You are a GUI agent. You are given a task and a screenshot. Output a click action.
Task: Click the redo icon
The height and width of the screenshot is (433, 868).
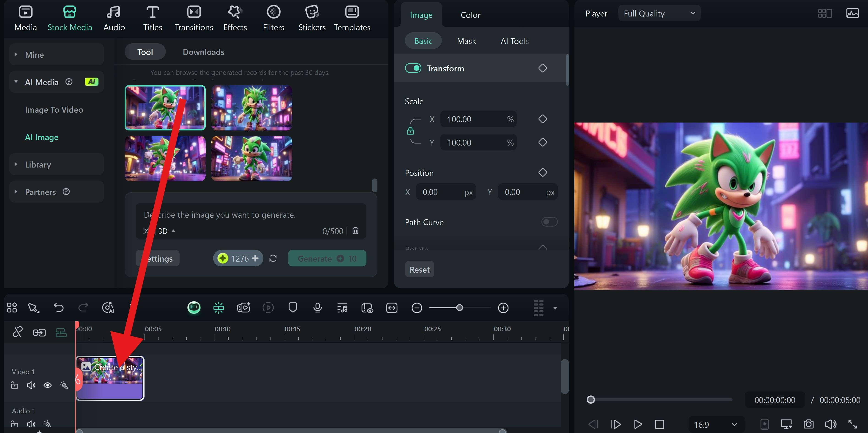coord(83,307)
